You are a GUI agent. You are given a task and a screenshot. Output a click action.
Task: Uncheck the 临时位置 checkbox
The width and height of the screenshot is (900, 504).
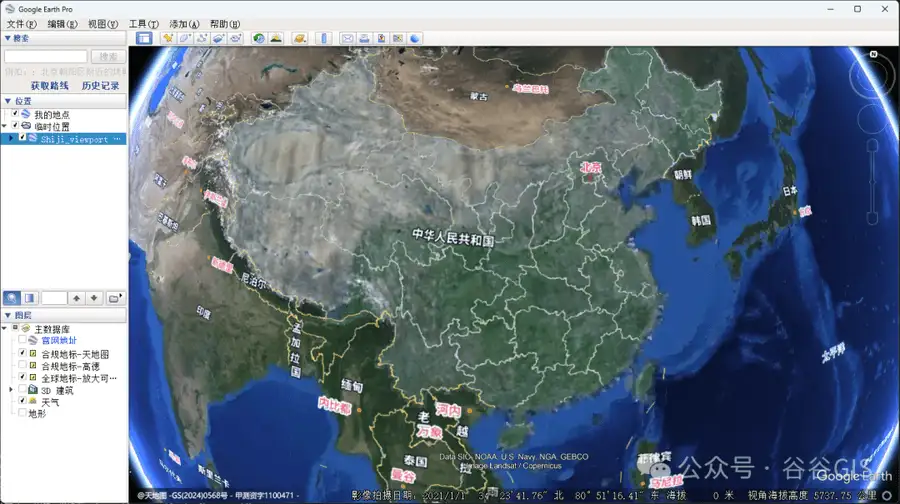point(15,125)
